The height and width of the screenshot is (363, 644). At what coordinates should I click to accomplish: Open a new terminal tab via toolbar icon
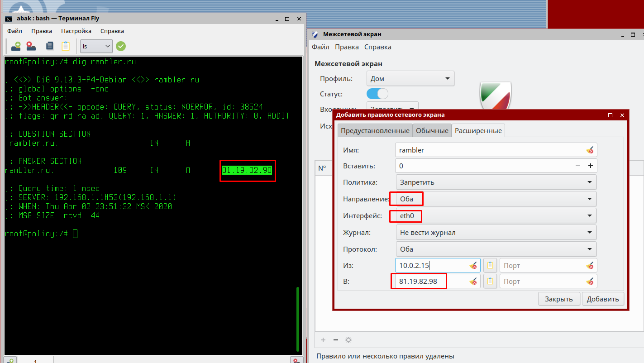(16, 46)
